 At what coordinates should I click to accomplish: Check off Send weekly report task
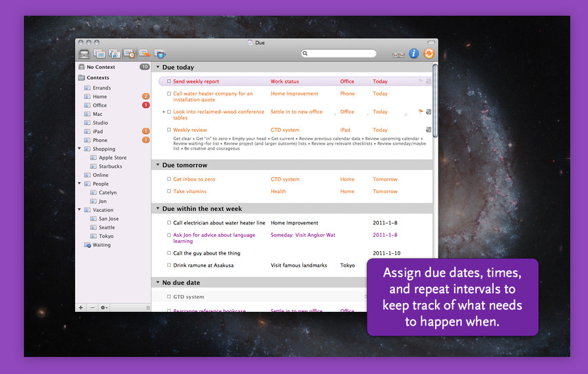coord(169,82)
